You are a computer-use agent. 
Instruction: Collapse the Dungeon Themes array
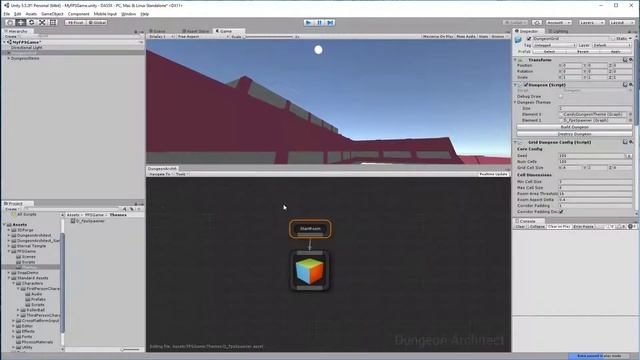tap(516, 102)
